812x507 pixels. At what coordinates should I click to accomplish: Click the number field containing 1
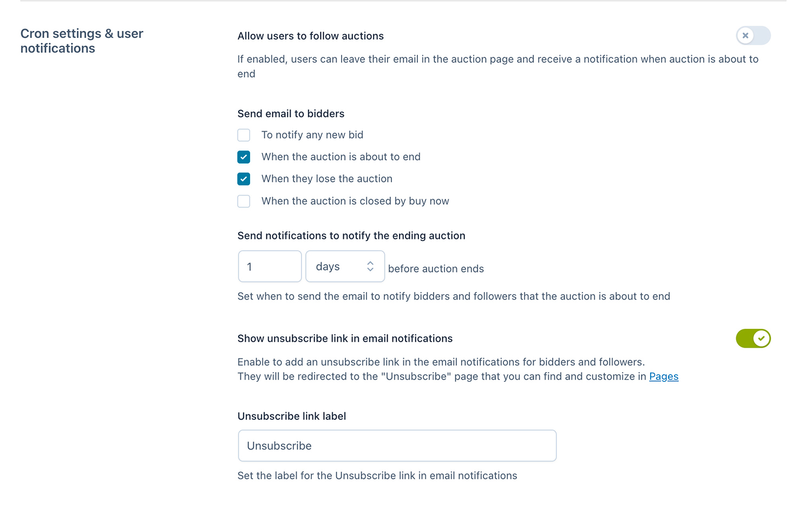click(x=270, y=266)
